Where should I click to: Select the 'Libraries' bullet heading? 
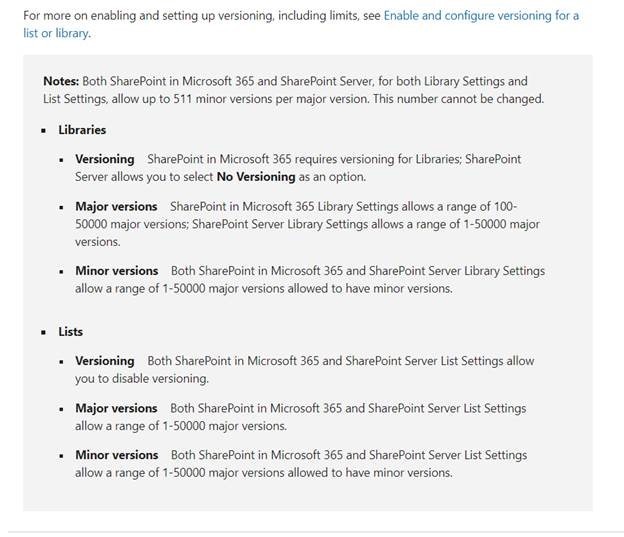82,130
